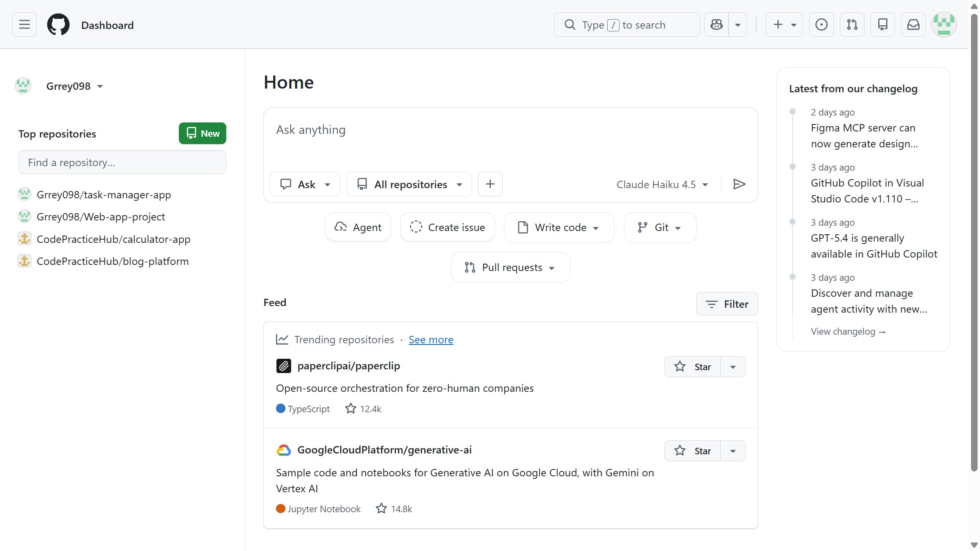
Task: Click the Trending repositories chart icon
Action: coord(282,340)
